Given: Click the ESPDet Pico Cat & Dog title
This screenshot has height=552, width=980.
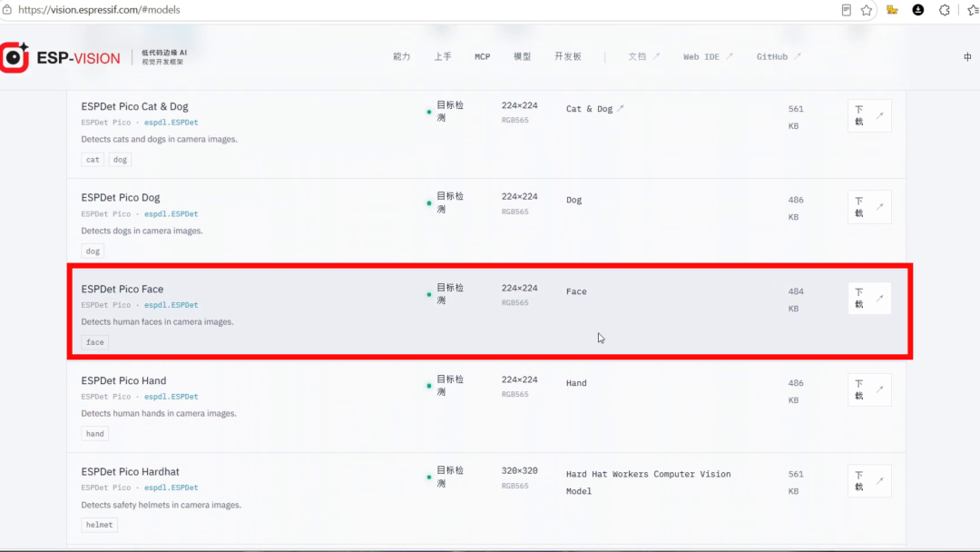Looking at the screenshot, I should pos(134,106).
